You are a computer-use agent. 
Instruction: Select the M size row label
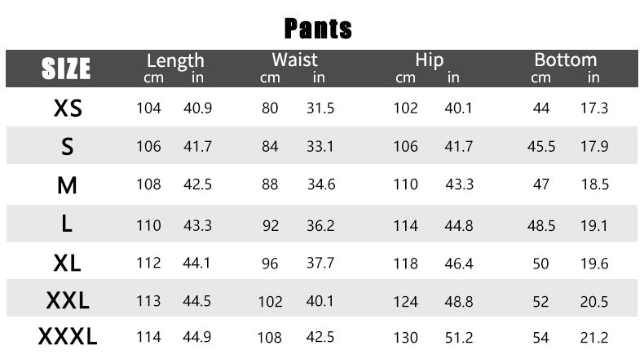68,185
